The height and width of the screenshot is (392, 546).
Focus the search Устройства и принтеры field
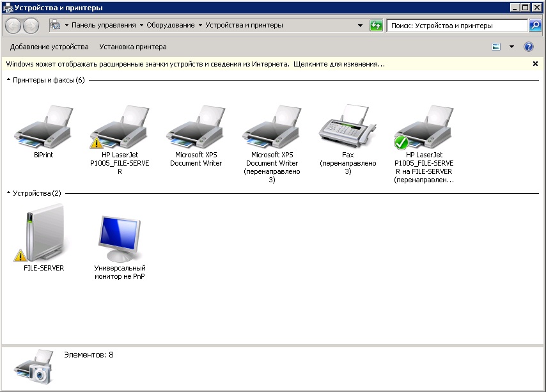457,26
